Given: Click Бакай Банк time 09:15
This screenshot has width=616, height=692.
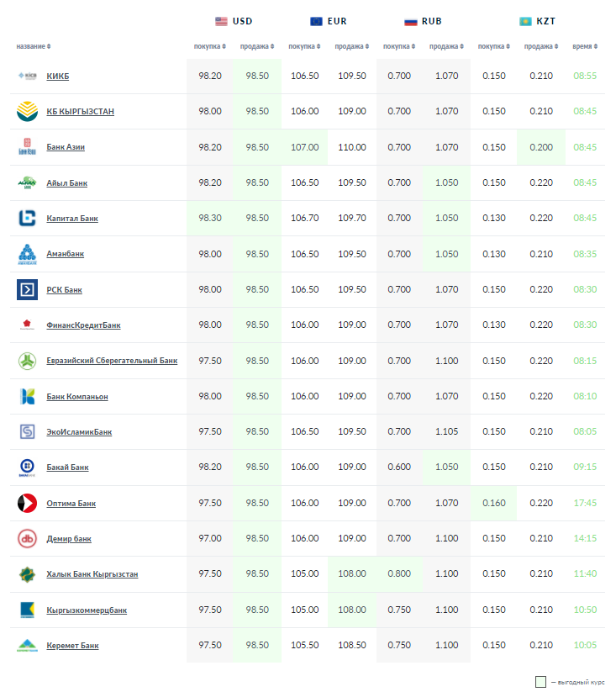Looking at the screenshot, I should 584,467.
